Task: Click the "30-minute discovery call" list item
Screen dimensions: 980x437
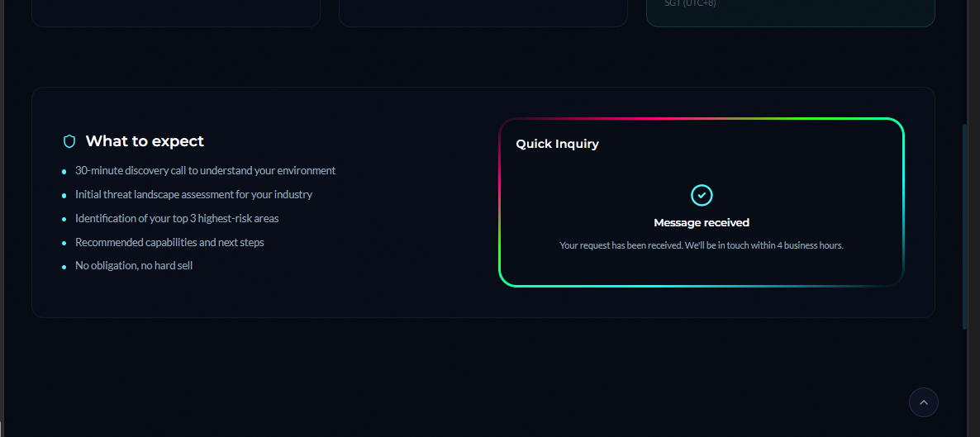Action: coord(205,171)
